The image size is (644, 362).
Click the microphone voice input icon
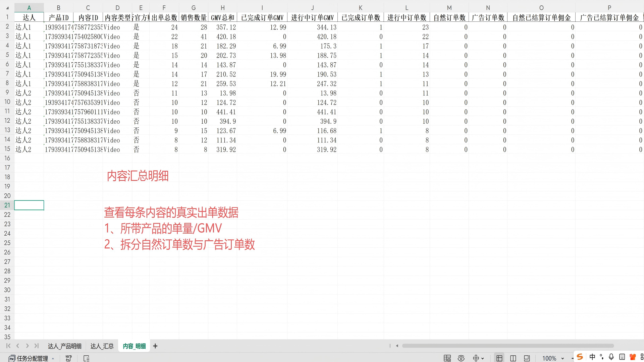[x=611, y=357]
